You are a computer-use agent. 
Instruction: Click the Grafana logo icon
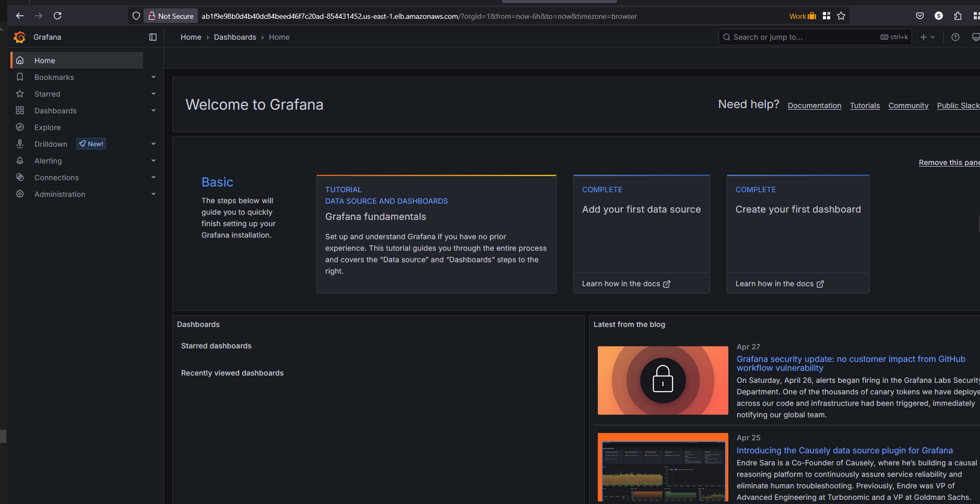coord(19,37)
